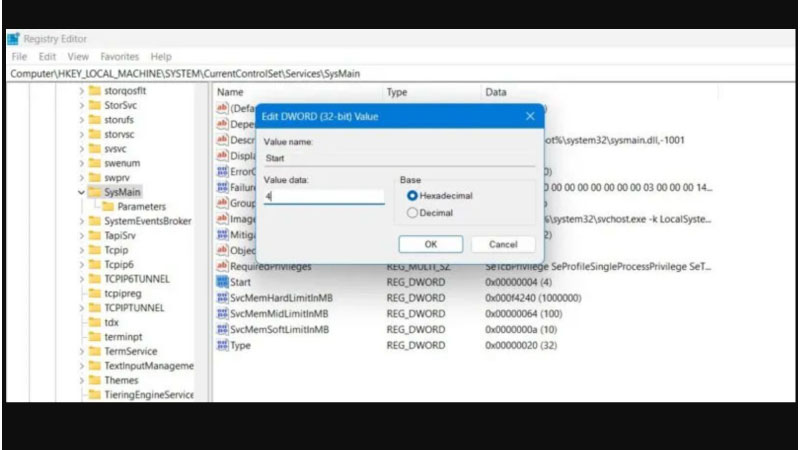The height and width of the screenshot is (450, 800).
Task: Collapse the SysMain tree node
Action: click(82, 192)
